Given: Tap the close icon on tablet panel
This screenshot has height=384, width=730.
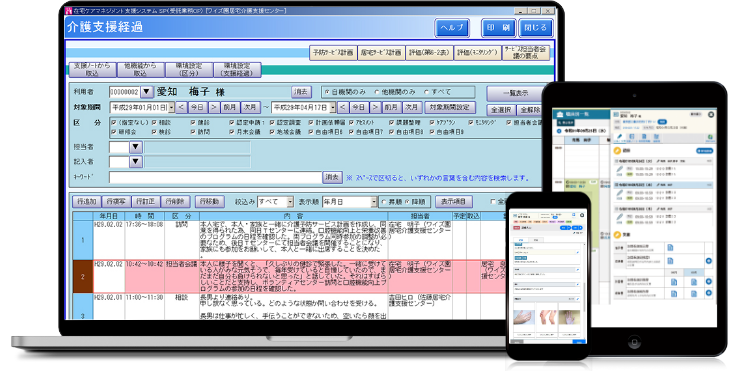Looking at the screenshot, I should [711, 115].
